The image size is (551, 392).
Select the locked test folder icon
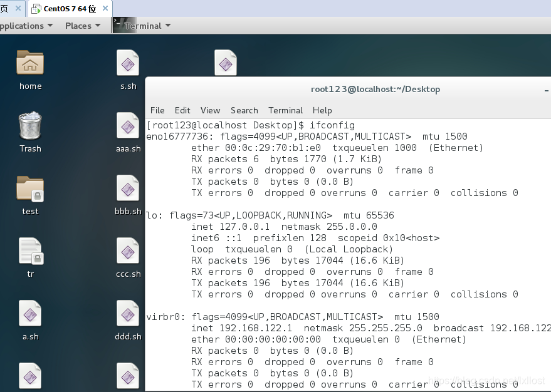point(30,189)
